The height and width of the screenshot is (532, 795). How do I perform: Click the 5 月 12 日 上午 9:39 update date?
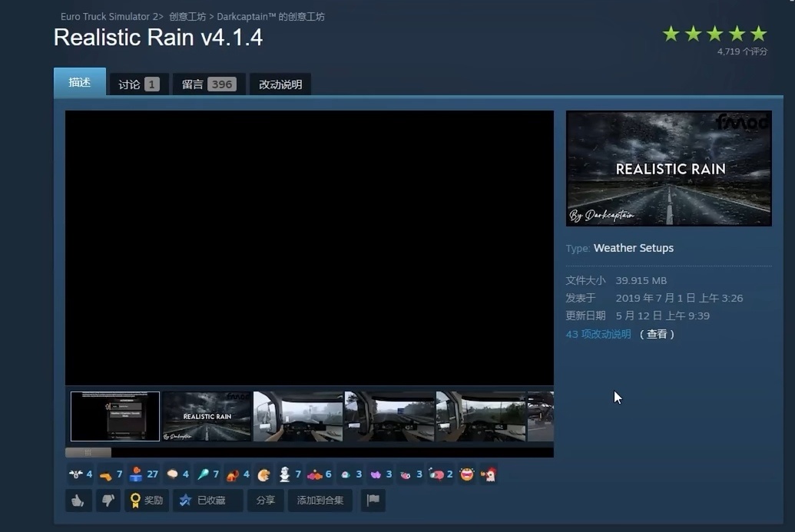663,316
